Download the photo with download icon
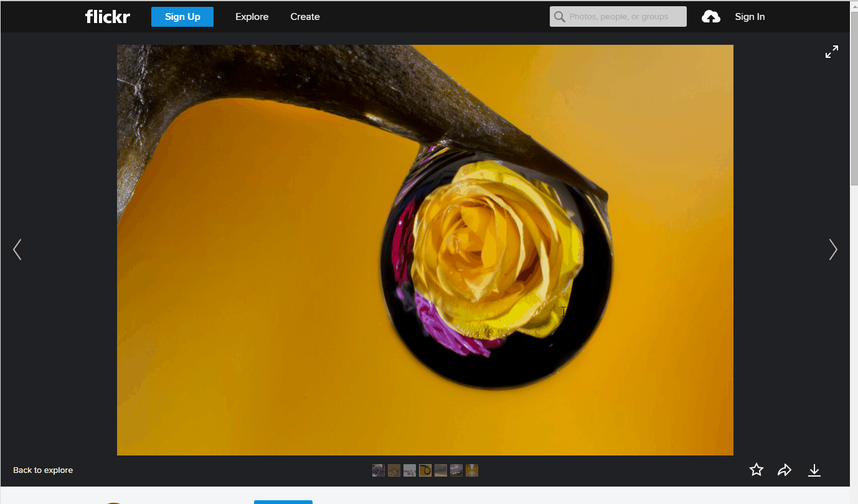The height and width of the screenshot is (504, 858). click(814, 470)
